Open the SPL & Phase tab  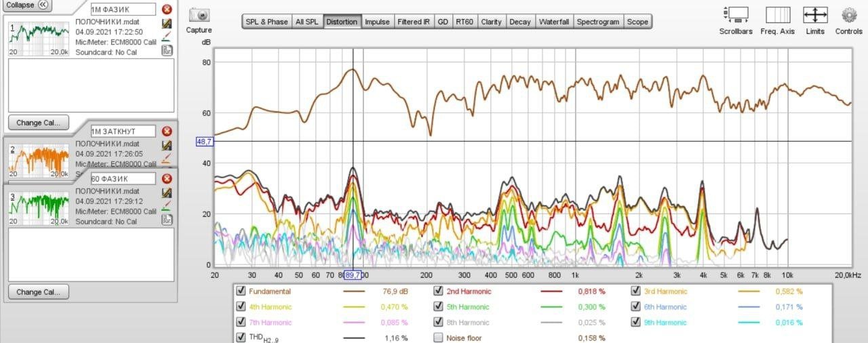tap(267, 22)
